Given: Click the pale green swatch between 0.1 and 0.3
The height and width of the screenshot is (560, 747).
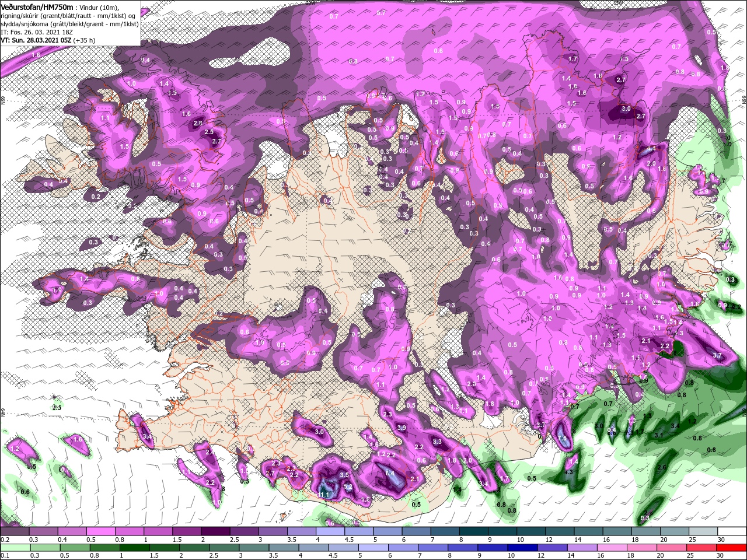Looking at the screenshot, I should click(x=15, y=547).
